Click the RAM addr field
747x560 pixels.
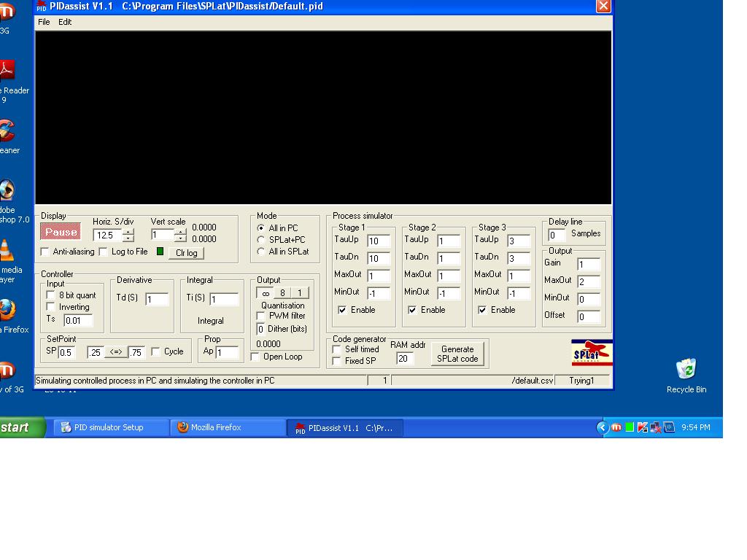pos(405,359)
